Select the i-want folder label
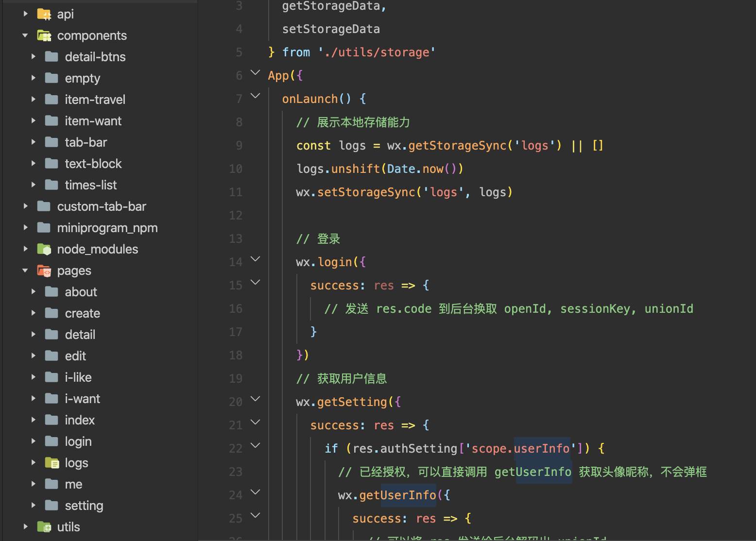756x541 pixels. [83, 399]
